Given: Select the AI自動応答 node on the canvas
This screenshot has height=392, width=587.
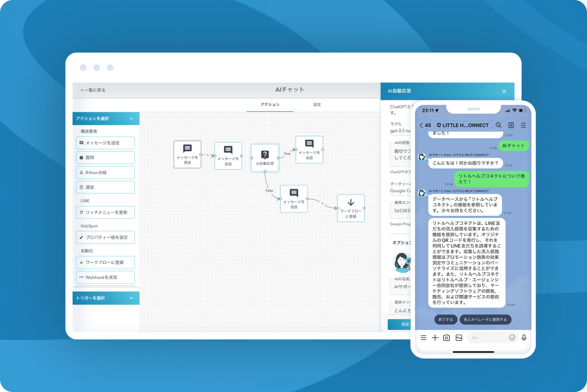Looking at the screenshot, I should [x=264, y=157].
